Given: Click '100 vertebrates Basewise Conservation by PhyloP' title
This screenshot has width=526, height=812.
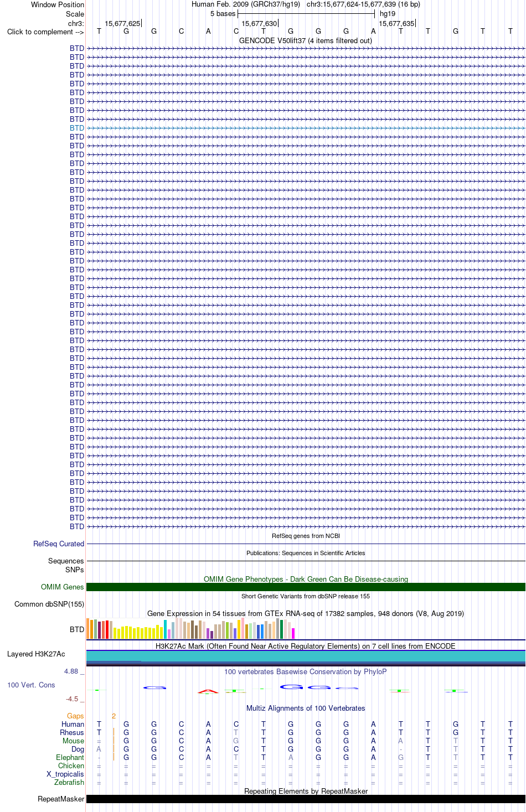Looking at the screenshot, I should (x=306, y=671).
